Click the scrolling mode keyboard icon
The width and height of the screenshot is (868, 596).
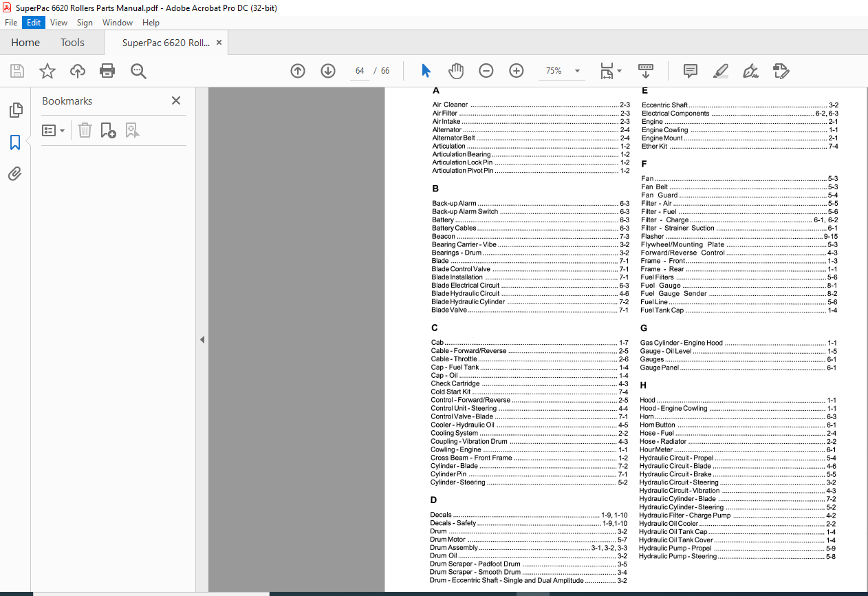pyautogui.click(x=646, y=71)
